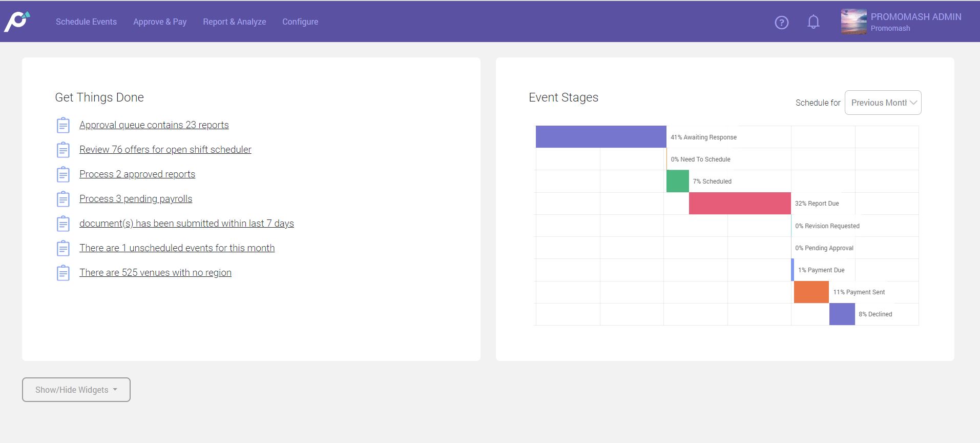Viewport: 980px width, 443px height.
Task: Click the green Scheduled chart bar
Action: (x=677, y=182)
